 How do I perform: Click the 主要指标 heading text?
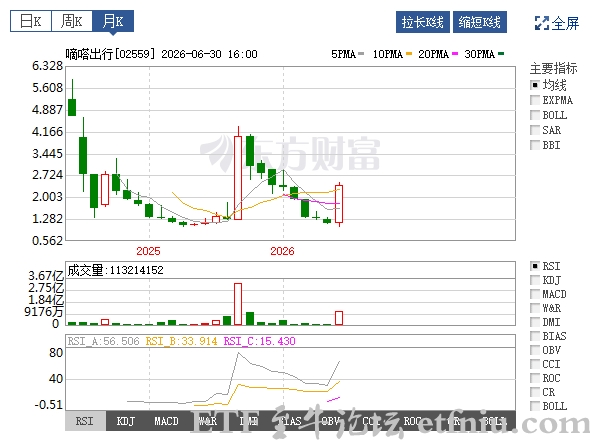(554, 69)
